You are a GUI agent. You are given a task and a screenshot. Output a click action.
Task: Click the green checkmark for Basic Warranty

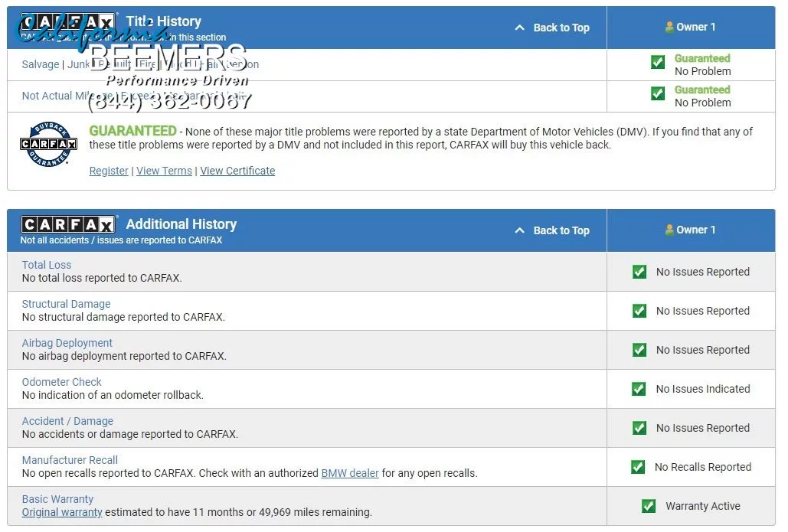pyautogui.click(x=649, y=506)
